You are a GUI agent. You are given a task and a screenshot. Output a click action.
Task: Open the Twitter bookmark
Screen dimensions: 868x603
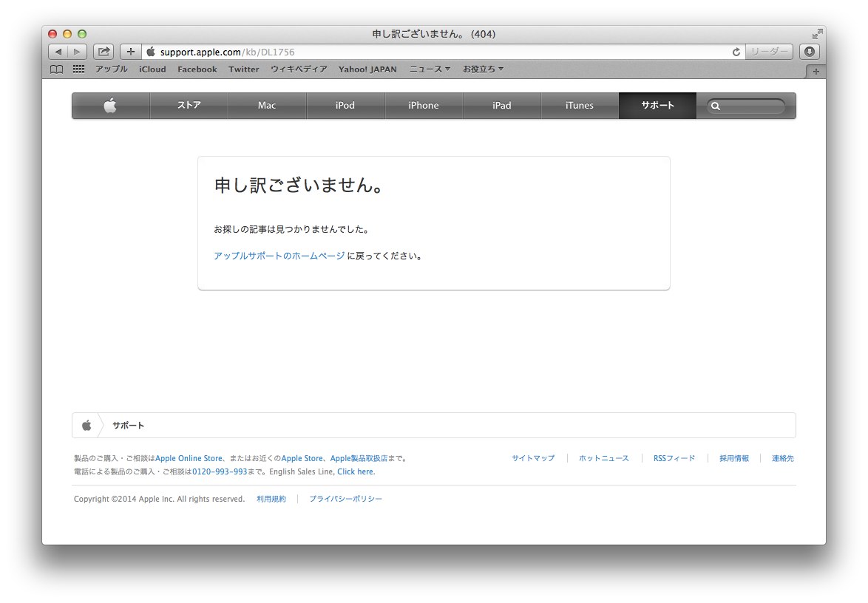tap(243, 69)
